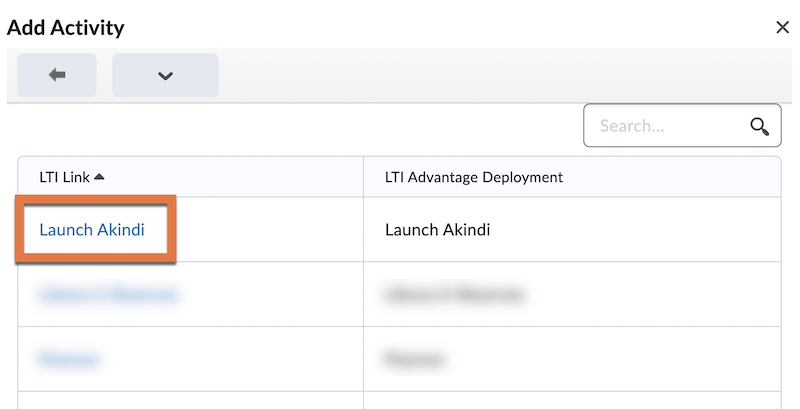Screen dimensions: 800x409
Task: Select blurred deployment text in second row
Action: tap(454, 295)
